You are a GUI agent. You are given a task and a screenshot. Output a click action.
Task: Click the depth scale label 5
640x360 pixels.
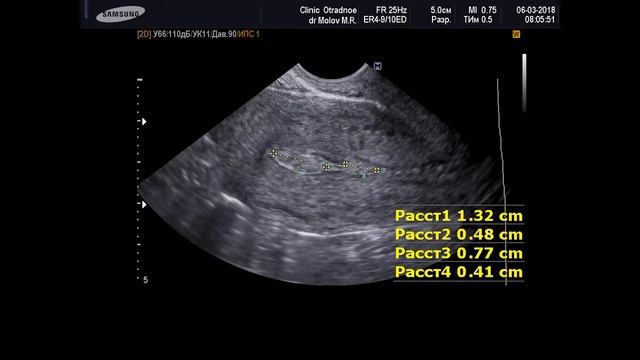coord(145,280)
